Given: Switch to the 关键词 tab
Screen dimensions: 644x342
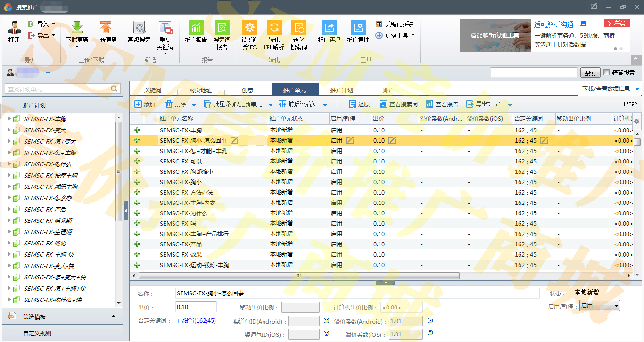Looking at the screenshot, I should pyautogui.click(x=153, y=90).
